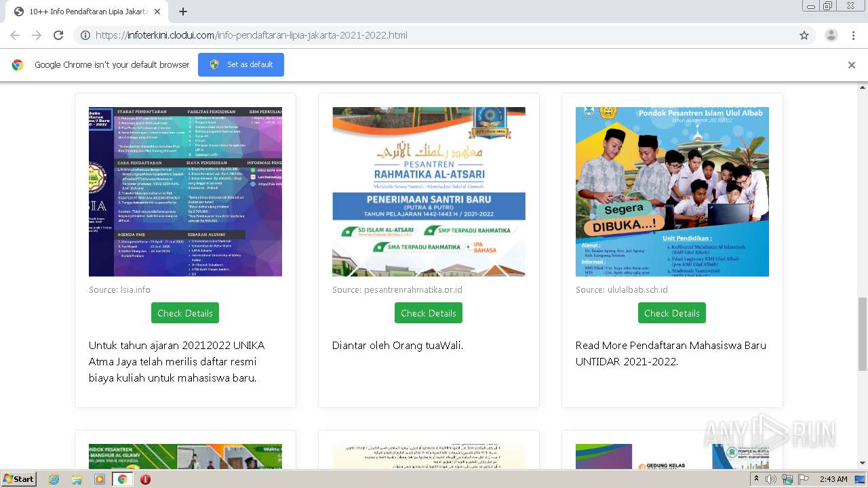Open a new browser tab
This screenshot has height=488, width=868.
tap(183, 12)
